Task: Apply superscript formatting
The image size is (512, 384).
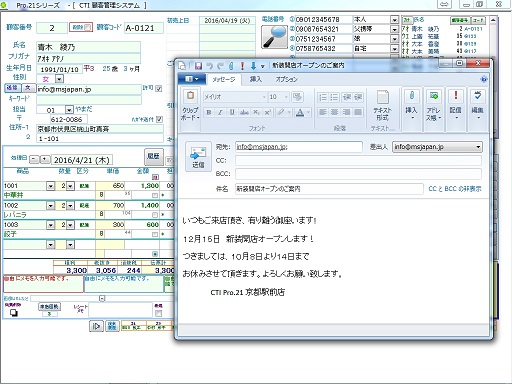Action: coord(267,112)
